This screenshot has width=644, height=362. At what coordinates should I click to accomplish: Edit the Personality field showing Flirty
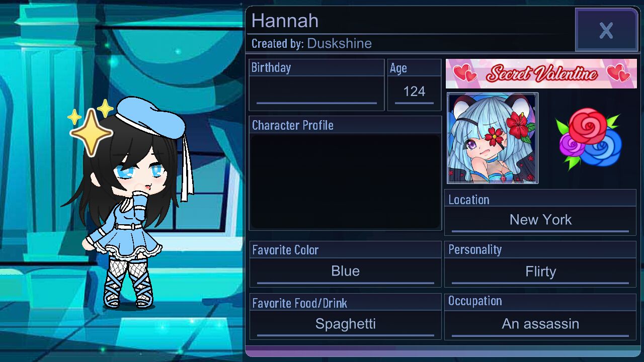[540, 271]
